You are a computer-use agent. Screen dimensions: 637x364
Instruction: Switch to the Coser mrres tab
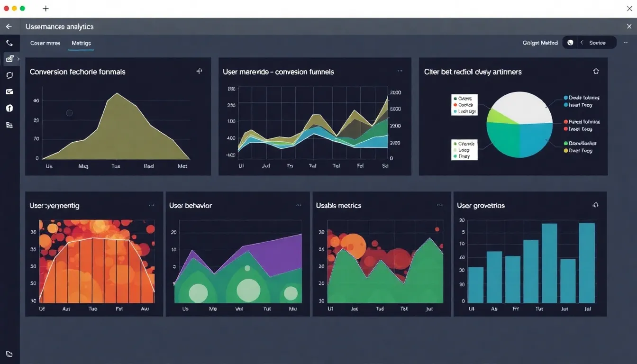[x=45, y=43]
